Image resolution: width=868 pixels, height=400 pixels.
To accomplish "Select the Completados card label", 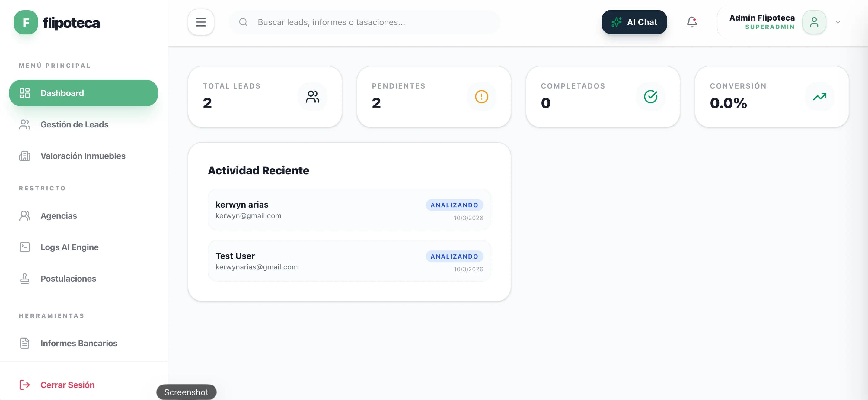I will pos(573,86).
